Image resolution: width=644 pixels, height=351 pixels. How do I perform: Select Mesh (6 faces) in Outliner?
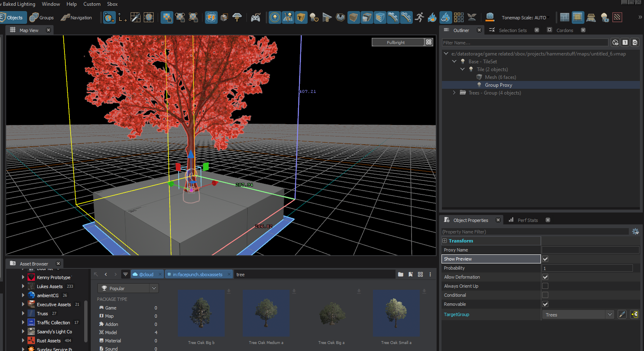tap(500, 77)
